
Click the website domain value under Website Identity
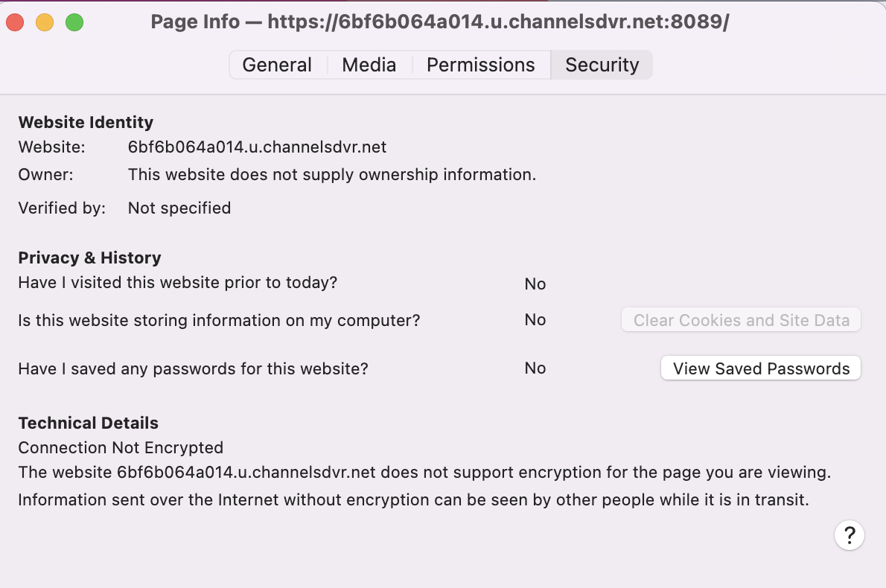pyautogui.click(x=257, y=147)
